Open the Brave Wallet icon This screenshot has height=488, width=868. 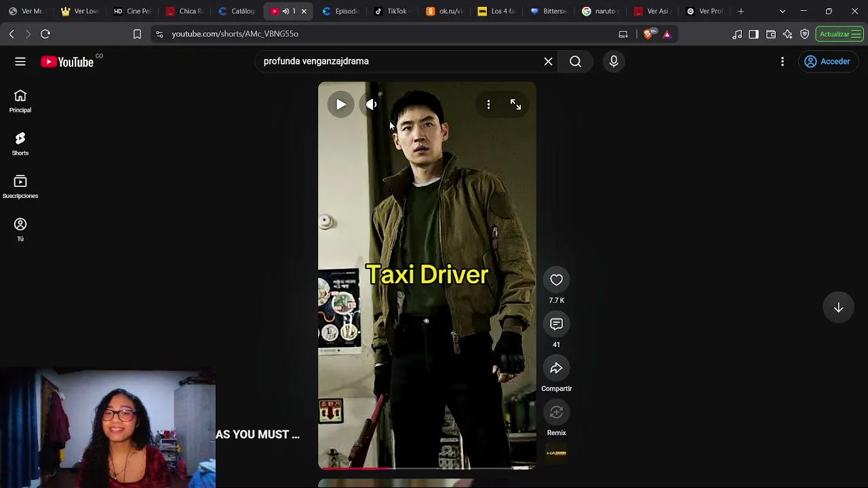(771, 34)
